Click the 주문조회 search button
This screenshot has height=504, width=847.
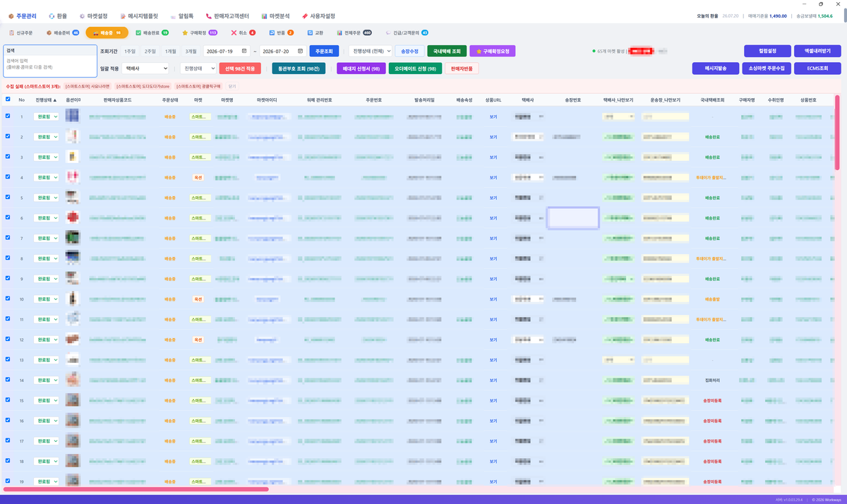pos(325,51)
